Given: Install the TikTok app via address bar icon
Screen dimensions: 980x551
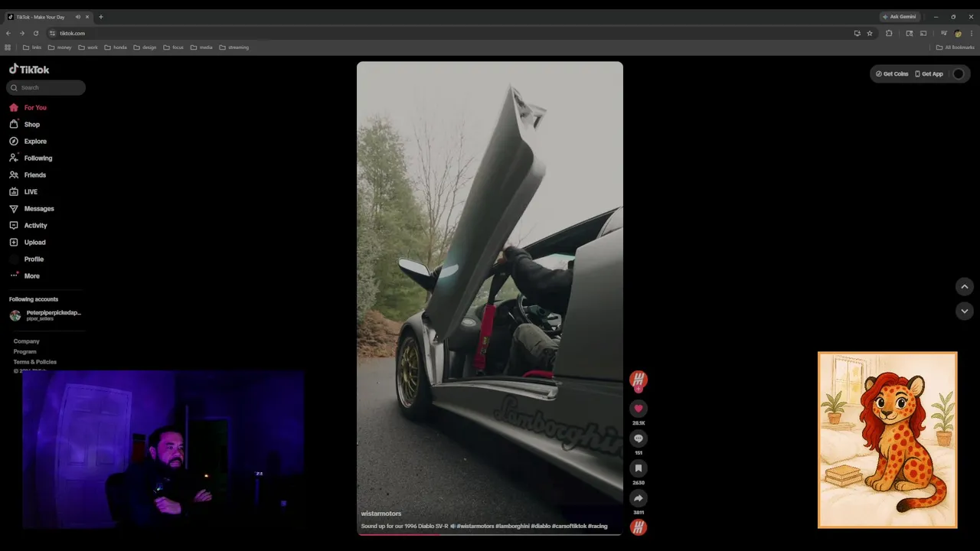Looking at the screenshot, I should tap(857, 33).
